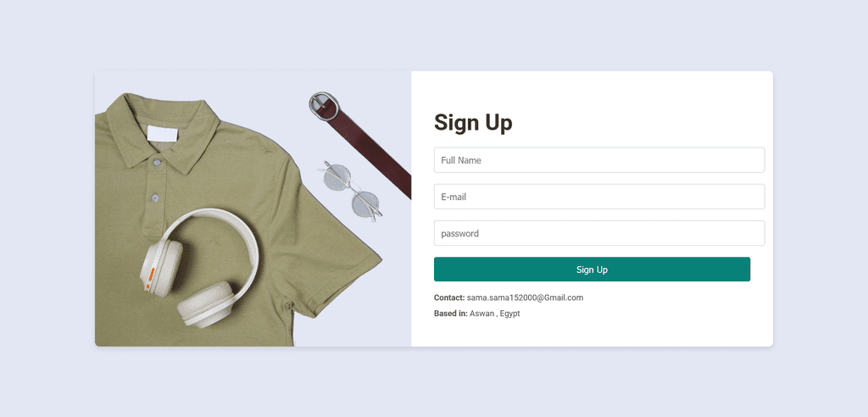
Task: Select the password field
Action: pos(599,233)
